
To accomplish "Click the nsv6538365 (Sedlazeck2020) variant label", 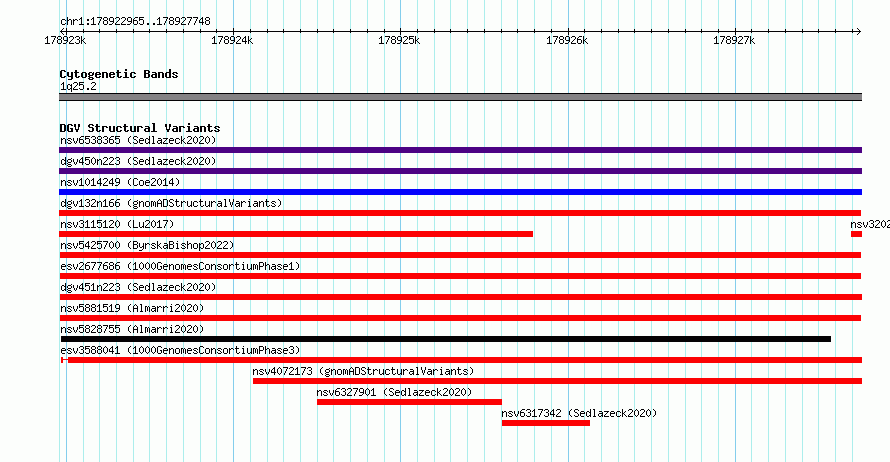I will point(138,140).
